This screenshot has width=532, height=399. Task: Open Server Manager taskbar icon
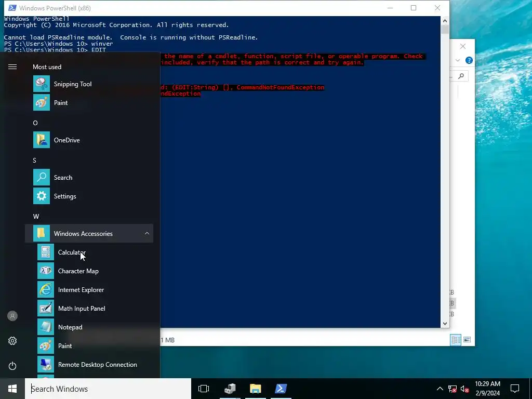click(230, 389)
